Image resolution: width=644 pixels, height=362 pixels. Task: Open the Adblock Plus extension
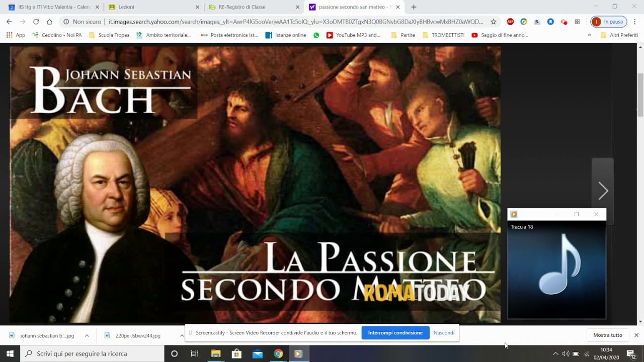point(510,22)
